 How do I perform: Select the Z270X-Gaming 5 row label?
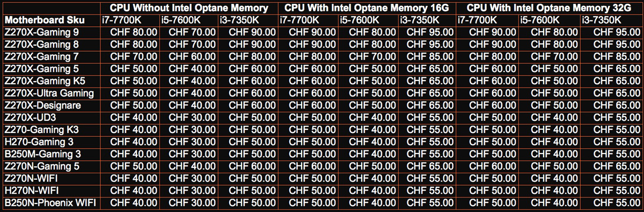(x=41, y=68)
